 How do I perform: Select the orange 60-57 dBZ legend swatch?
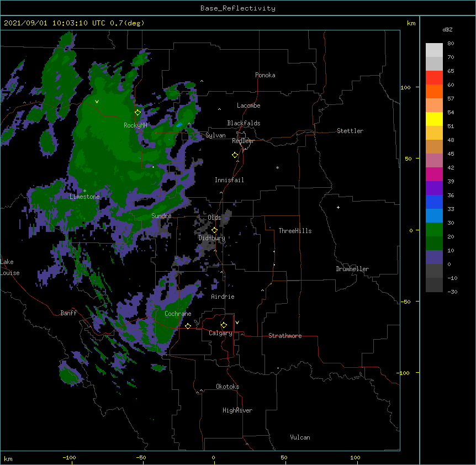coord(434,91)
